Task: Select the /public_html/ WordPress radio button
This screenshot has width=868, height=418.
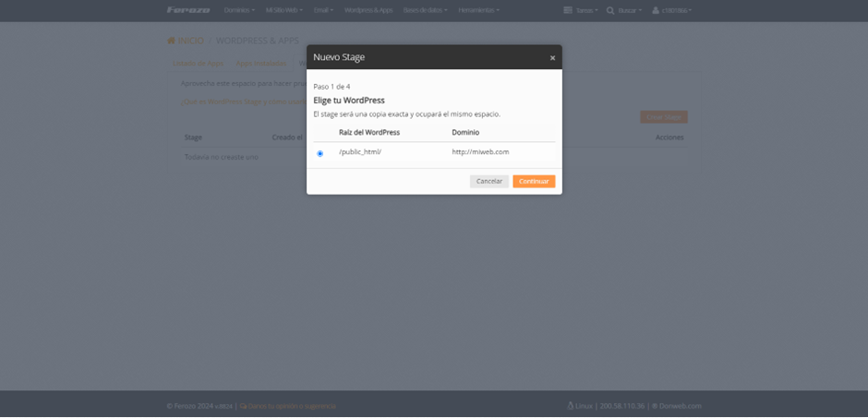Action: coord(320,154)
